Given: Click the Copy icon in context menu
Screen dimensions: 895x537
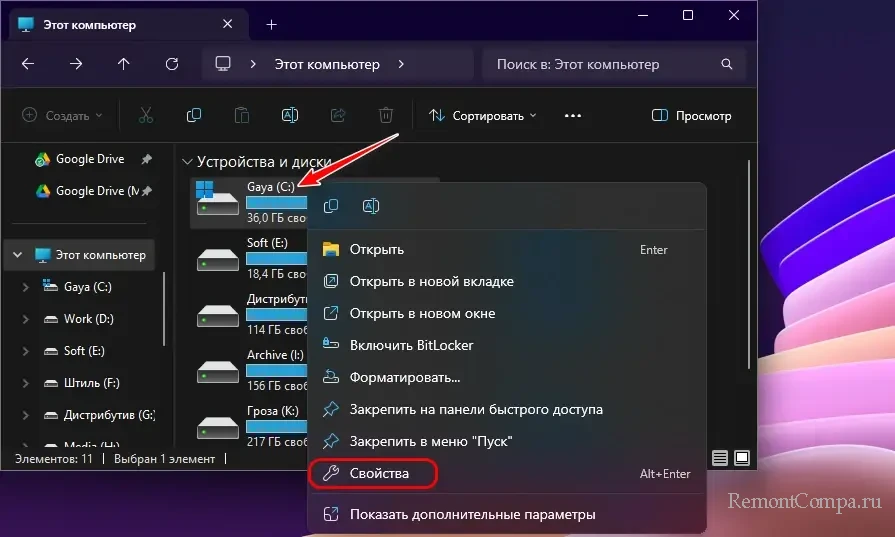Looking at the screenshot, I should [x=331, y=206].
